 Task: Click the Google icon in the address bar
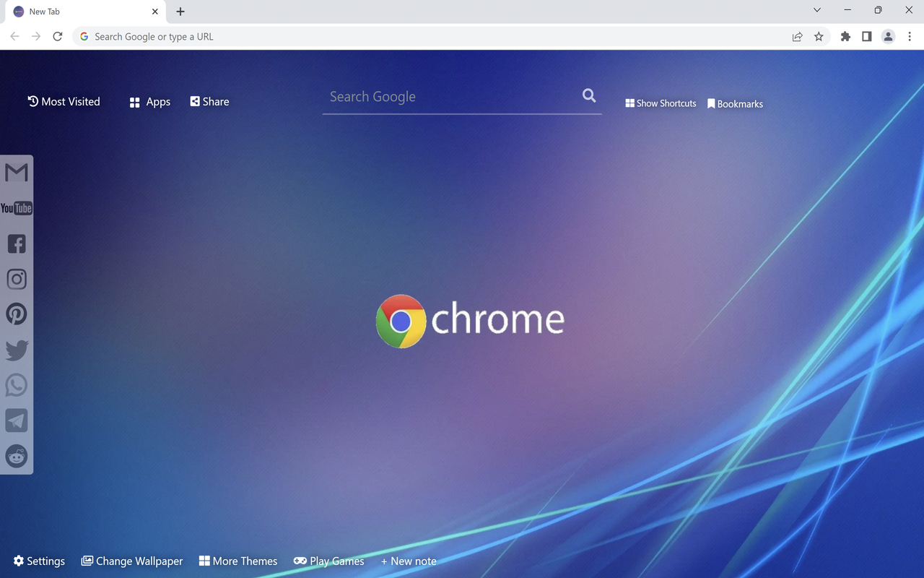pos(84,37)
